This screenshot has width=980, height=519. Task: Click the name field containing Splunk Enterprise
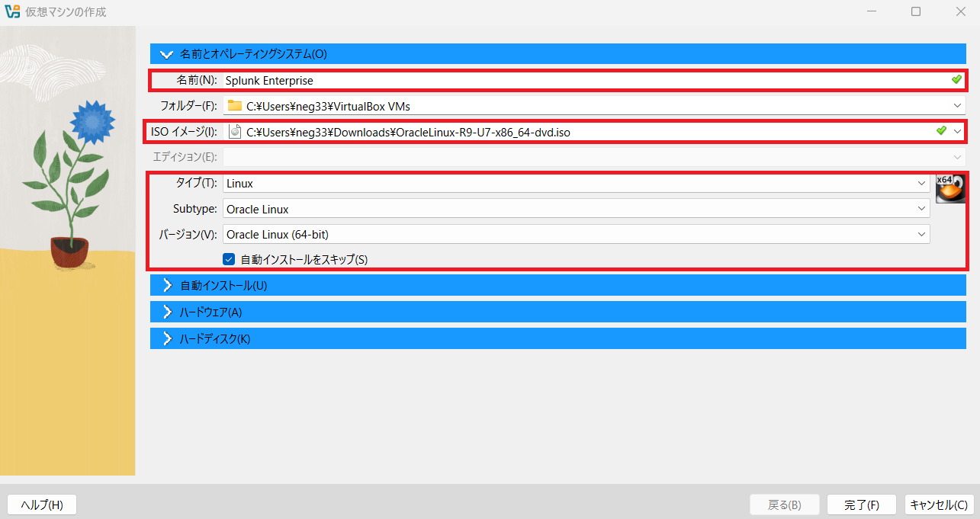point(580,80)
